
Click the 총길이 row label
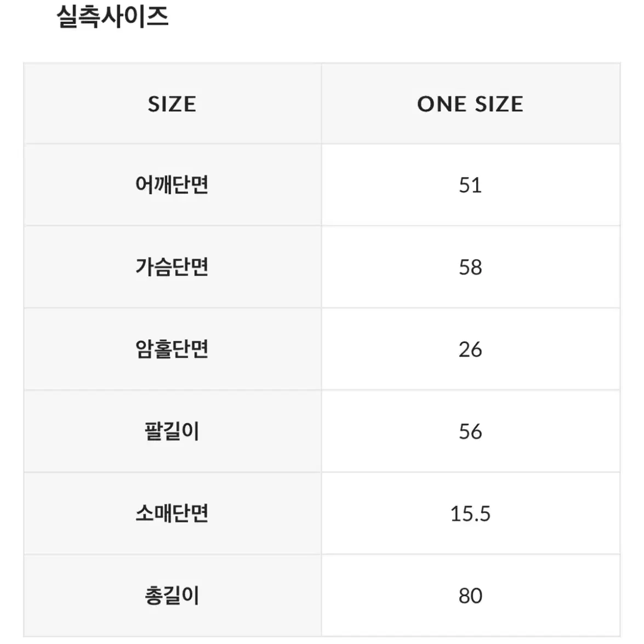coord(172,596)
